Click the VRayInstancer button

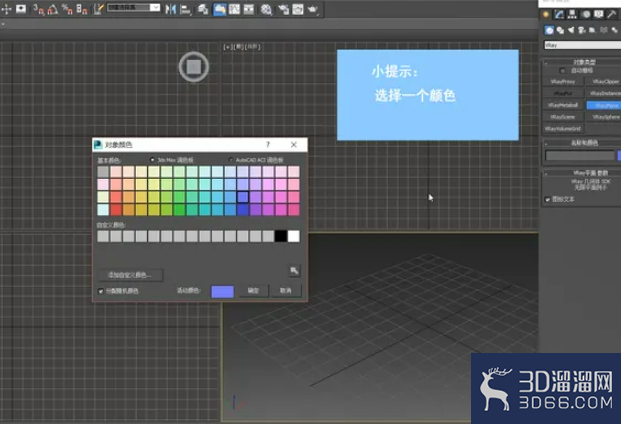point(604,93)
